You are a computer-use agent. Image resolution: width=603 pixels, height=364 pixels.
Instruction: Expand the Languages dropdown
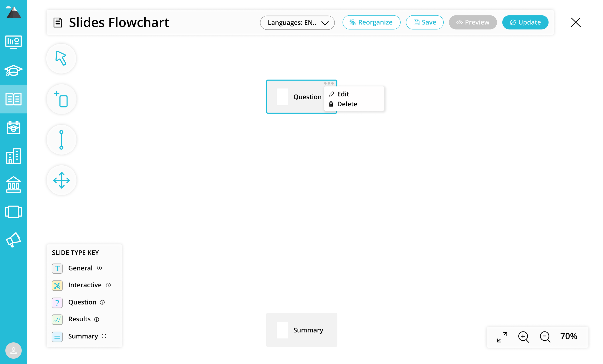coord(297,22)
